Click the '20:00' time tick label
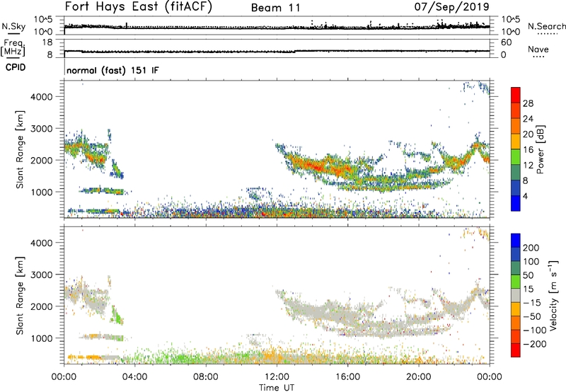Image resolution: width=566 pixels, height=392 pixels. click(418, 377)
